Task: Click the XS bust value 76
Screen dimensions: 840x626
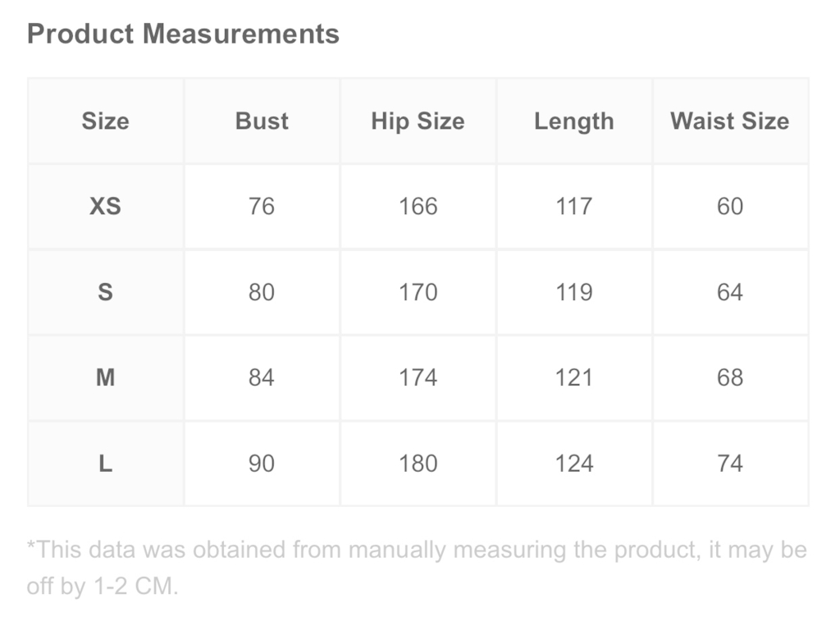Action: (x=262, y=207)
